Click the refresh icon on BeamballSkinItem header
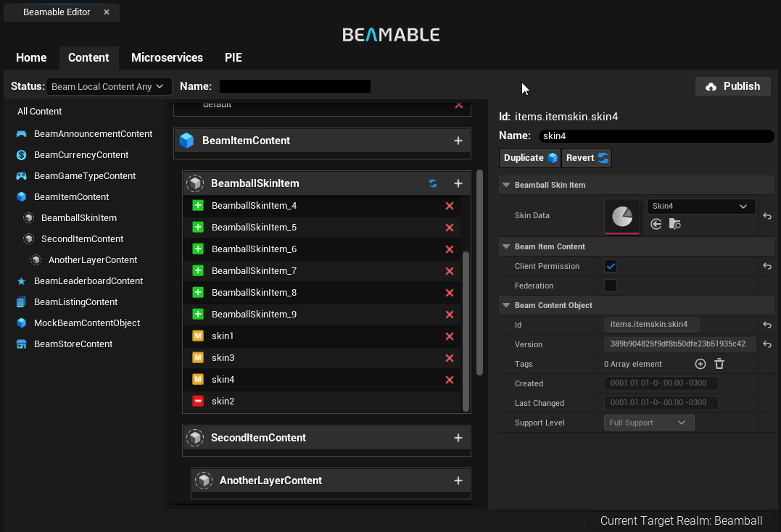This screenshot has height=532, width=781. 433,183
